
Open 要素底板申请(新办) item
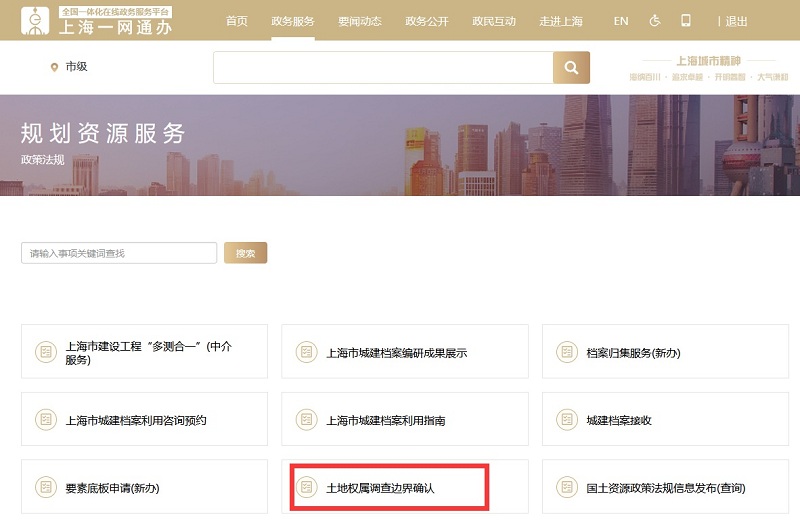[144, 487]
